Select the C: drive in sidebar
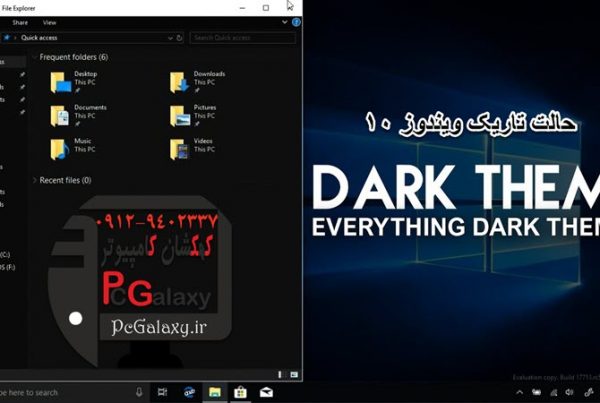This screenshot has height=403, width=600. point(5,255)
